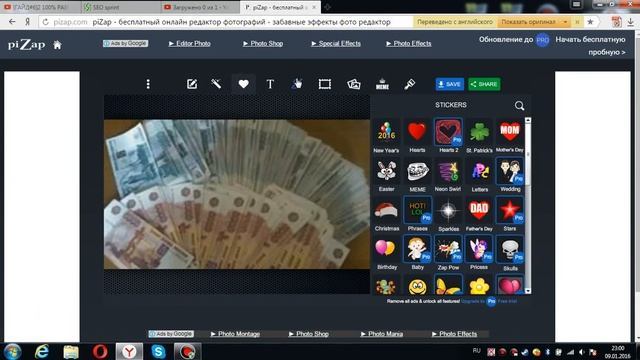Open Stars sticker category
Screen dimensions: 640x360
(510, 214)
